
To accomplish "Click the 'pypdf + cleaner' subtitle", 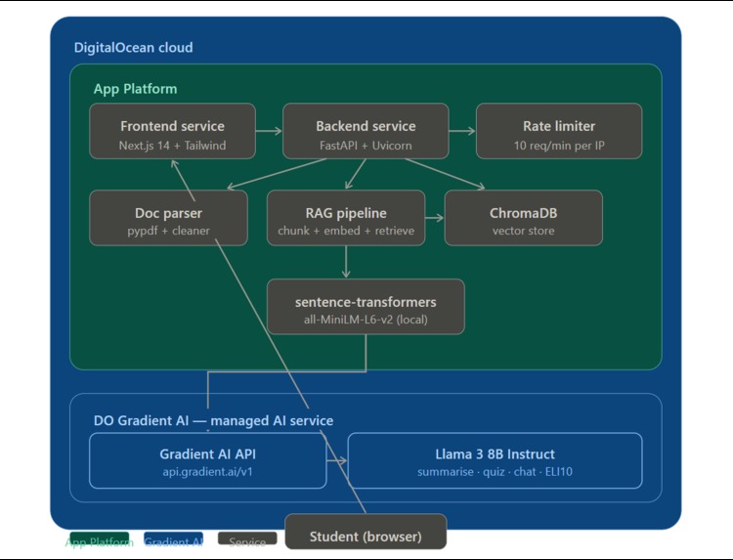I will point(168,231).
